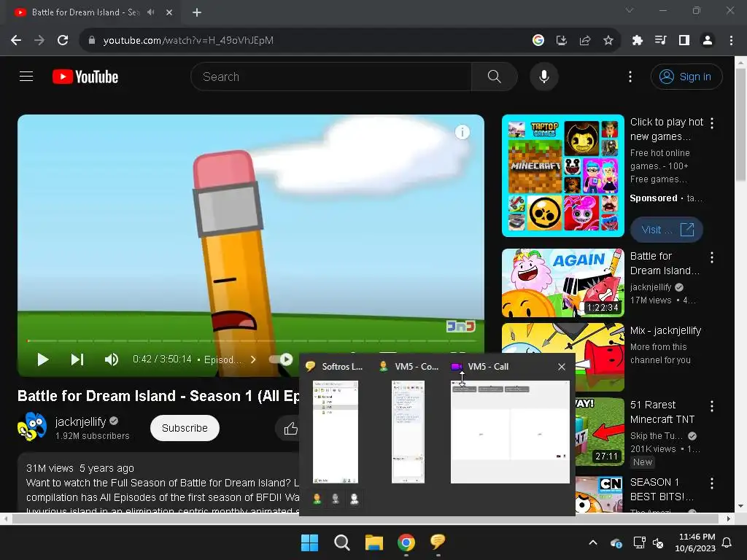Click the Google account icon in address bar
This screenshot has width=747, height=560.
tap(538, 41)
